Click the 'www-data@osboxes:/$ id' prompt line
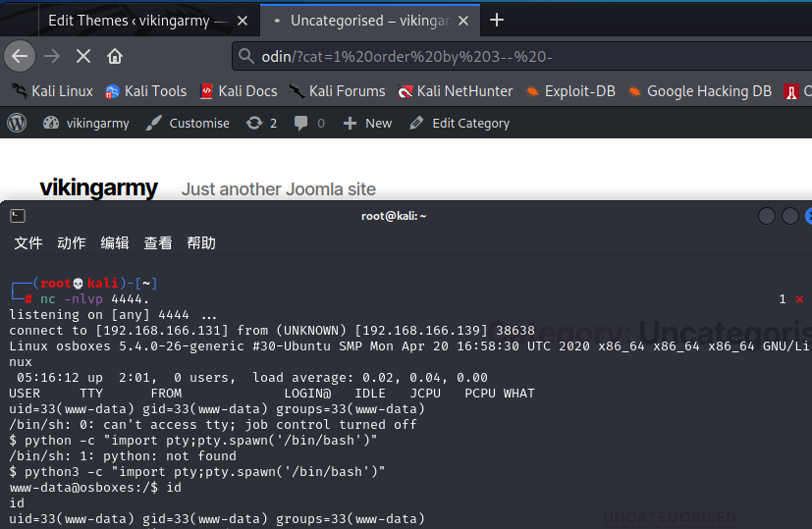The width and height of the screenshot is (812, 529). 95,488
